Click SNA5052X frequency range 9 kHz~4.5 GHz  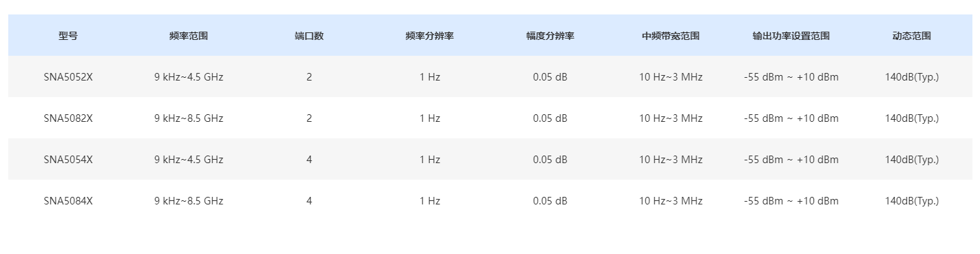pos(189,77)
